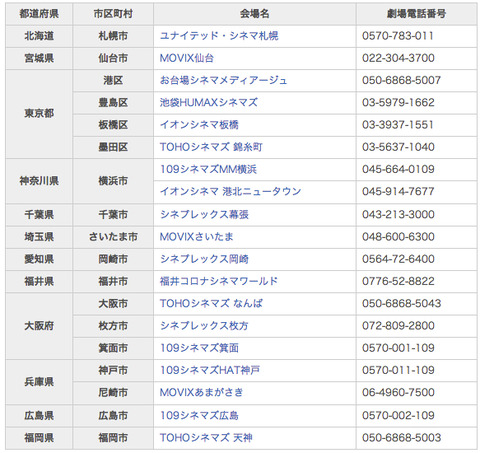Click the 市区町村 column header
This screenshot has width=480, height=453.
click(113, 14)
